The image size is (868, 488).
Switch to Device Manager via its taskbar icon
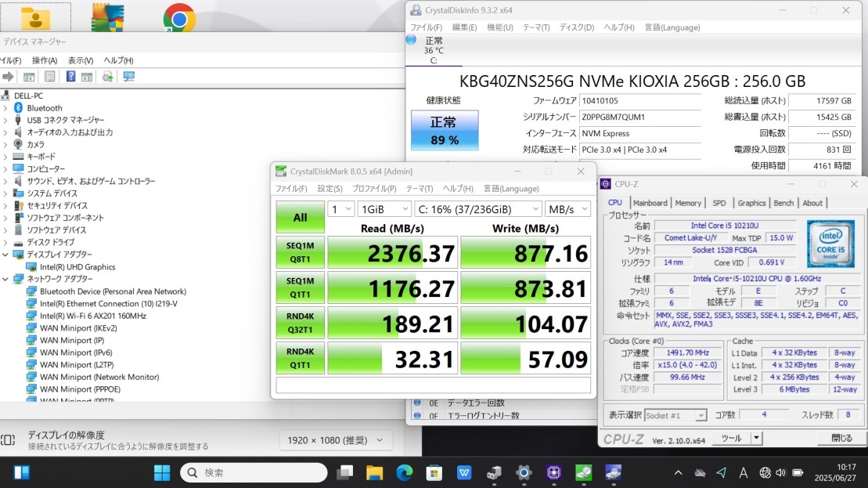tap(494, 472)
